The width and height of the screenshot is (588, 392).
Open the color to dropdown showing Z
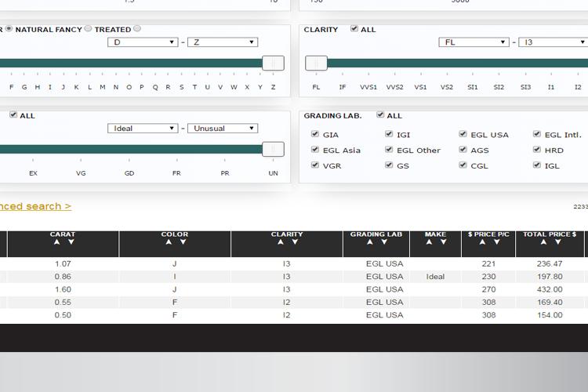tap(223, 42)
